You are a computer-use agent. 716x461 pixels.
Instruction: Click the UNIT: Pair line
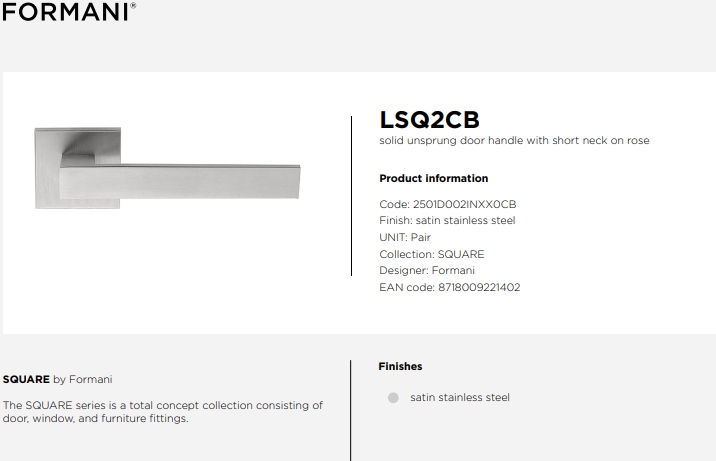(x=405, y=237)
